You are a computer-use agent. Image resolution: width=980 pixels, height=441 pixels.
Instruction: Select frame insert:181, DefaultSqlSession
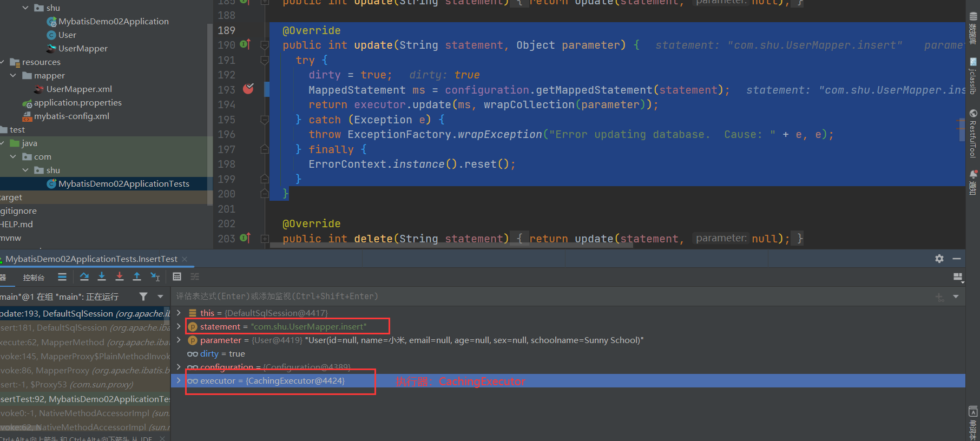click(x=85, y=327)
